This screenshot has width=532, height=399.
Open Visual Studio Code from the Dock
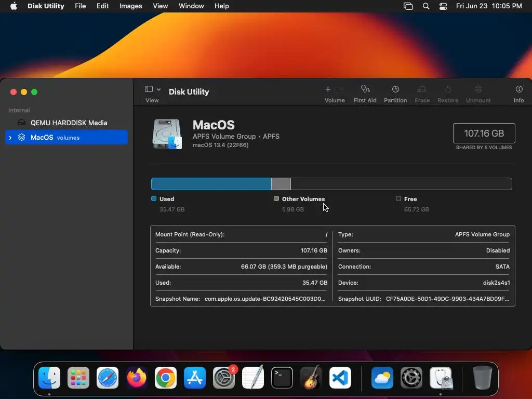tap(340, 378)
